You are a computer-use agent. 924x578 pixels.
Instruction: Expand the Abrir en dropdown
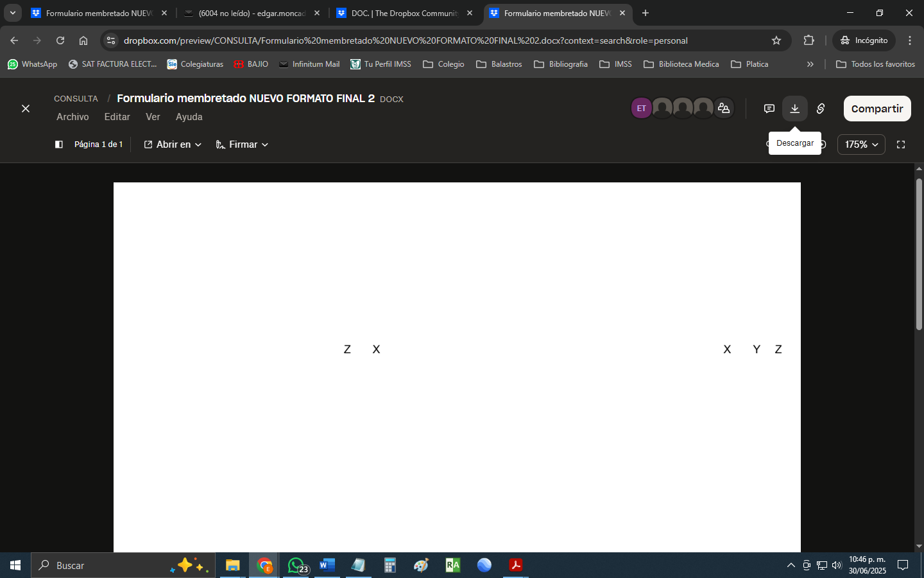pyautogui.click(x=173, y=144)
